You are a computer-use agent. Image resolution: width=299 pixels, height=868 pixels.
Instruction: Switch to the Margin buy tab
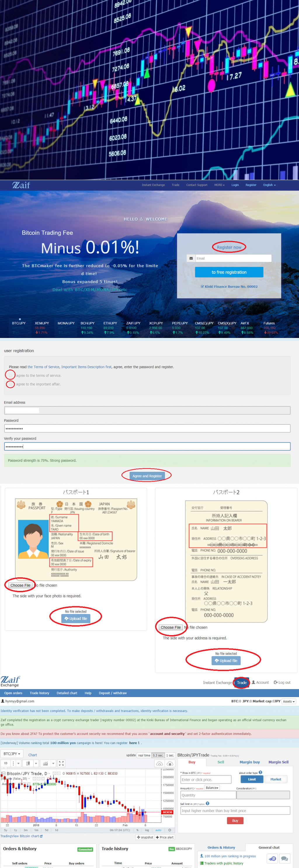pos(249,762)
